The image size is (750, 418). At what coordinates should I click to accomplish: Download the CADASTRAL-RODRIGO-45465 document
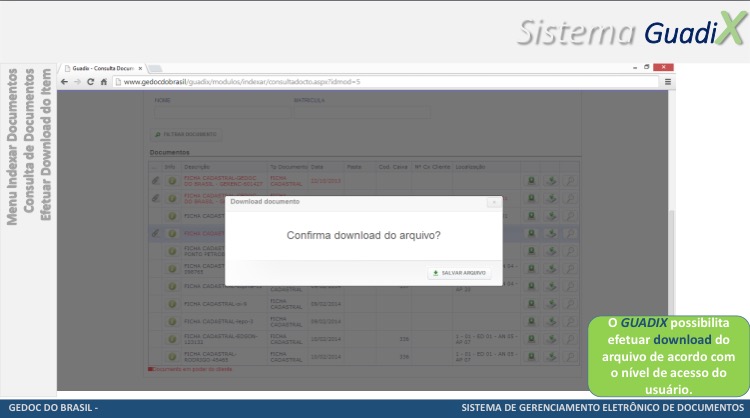click(x=551, y=357)
